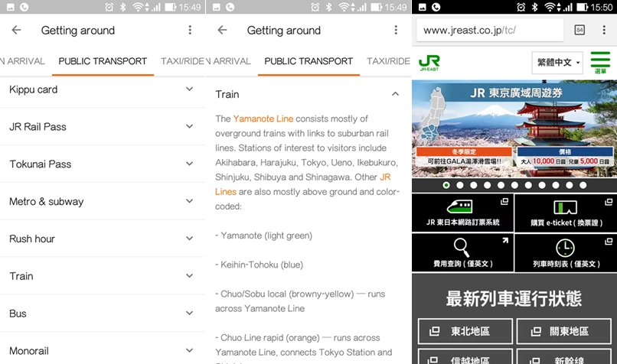Select PUBLIC TRANSPORT tab on the middle screen
Screen dimensions: 617x364
click(x=308, y=61)
